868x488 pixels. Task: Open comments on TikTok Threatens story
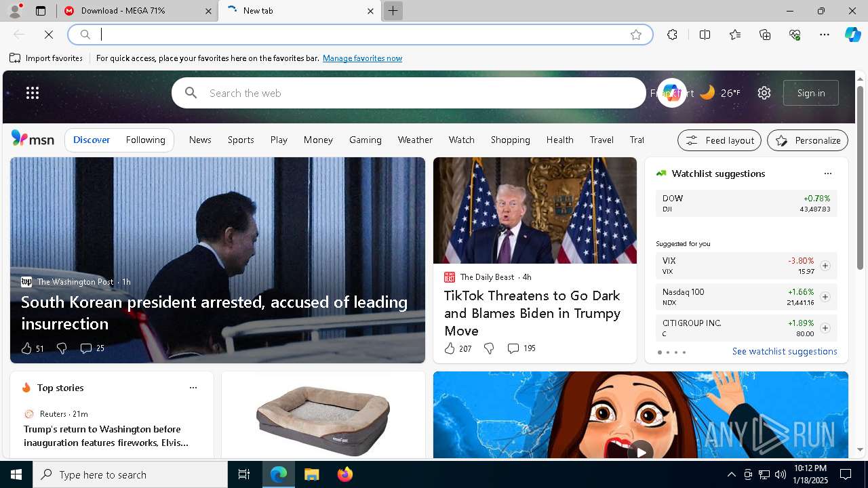point(521,348)
